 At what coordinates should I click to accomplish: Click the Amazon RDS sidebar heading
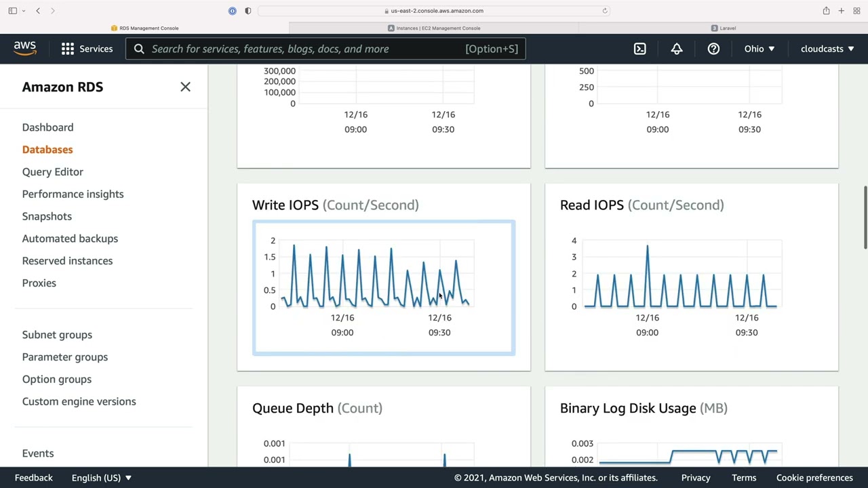click(62, 87)
